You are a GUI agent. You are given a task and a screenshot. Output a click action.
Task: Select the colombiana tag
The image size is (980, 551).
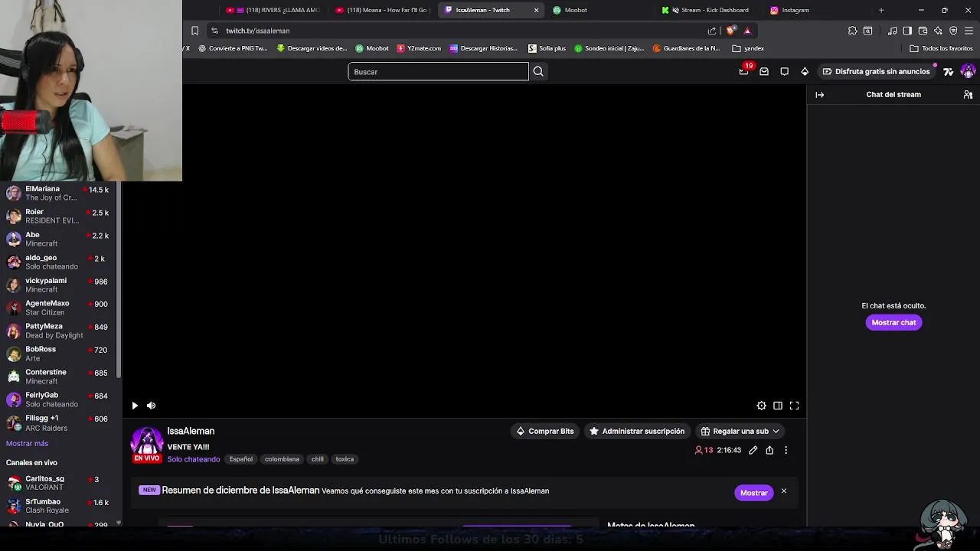282,459
